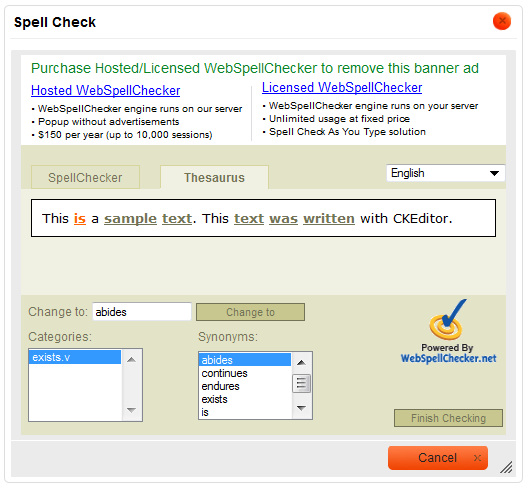The image size is (528, 489).
Task: Click the Categories list up arrow
Action: coord(131,360)
